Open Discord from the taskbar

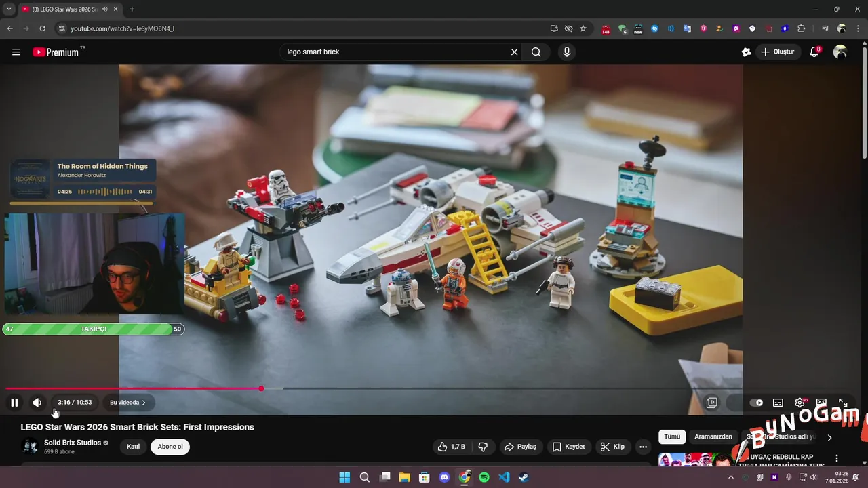click(x=444, y=477)
